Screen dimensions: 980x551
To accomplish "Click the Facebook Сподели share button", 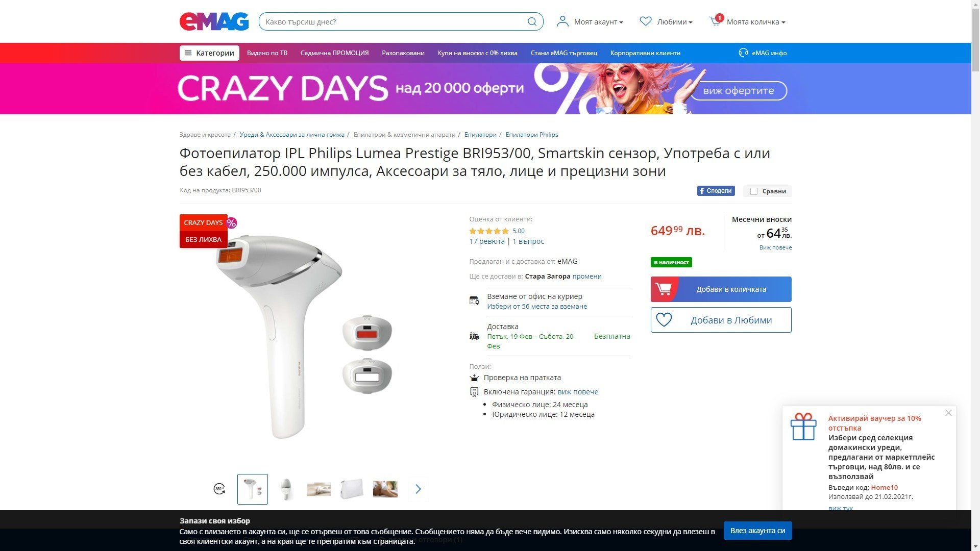I will (x=716, y=191).
